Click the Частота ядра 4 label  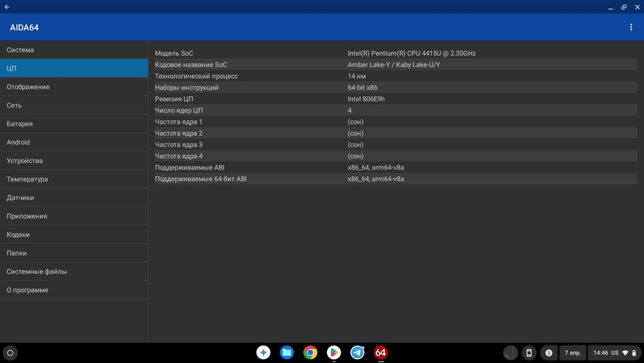pyautogui.click(x=178, y=156)
